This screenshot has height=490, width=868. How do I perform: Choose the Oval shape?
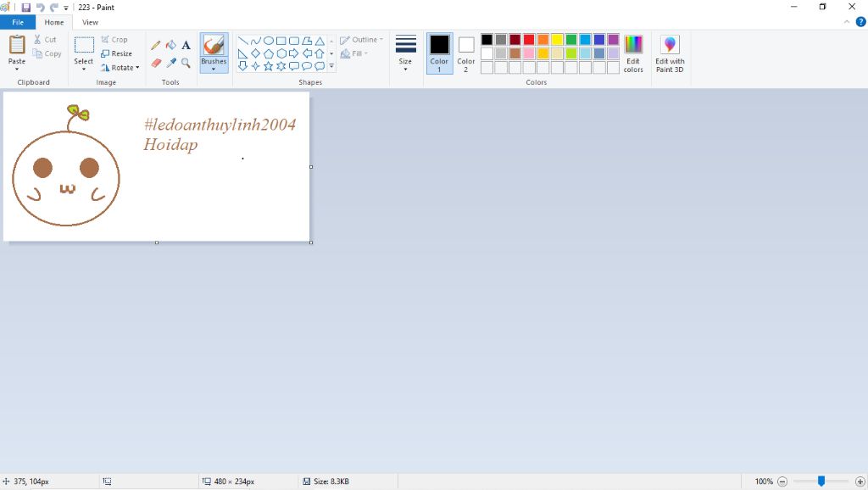coord(269,41)
